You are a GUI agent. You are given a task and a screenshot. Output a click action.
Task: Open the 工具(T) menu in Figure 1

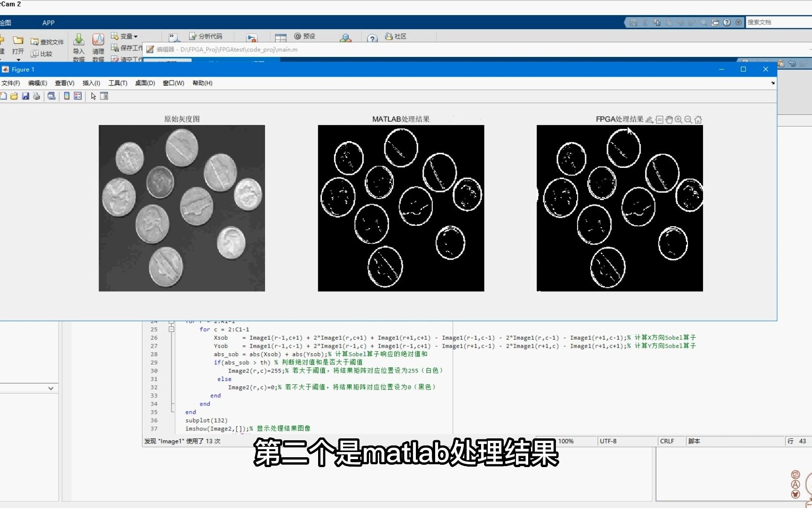[117, 83]
